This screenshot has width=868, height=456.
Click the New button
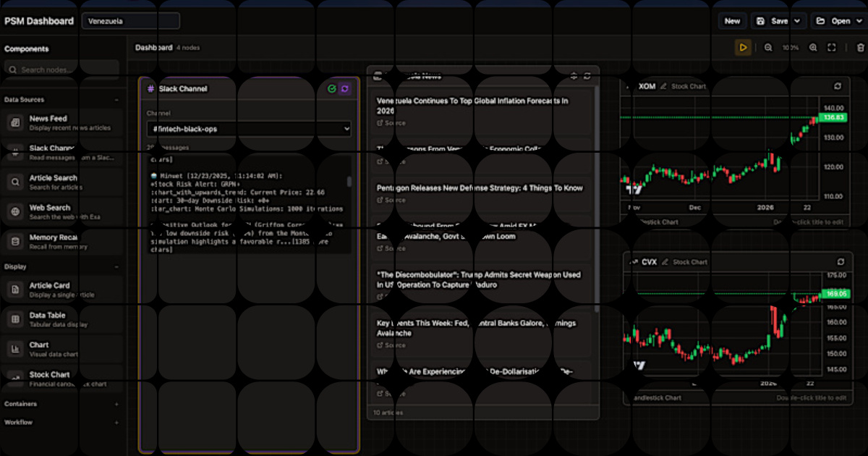coord(732,21)
